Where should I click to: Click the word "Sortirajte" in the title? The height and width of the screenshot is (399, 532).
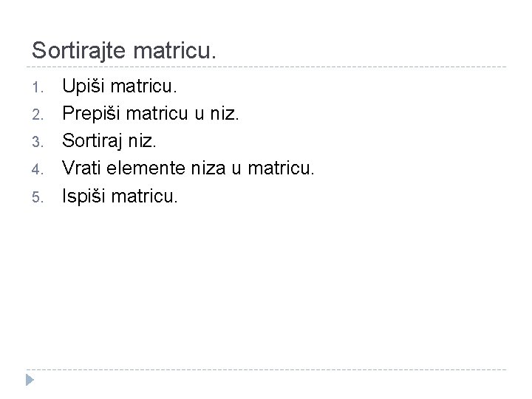coord(78,50)
